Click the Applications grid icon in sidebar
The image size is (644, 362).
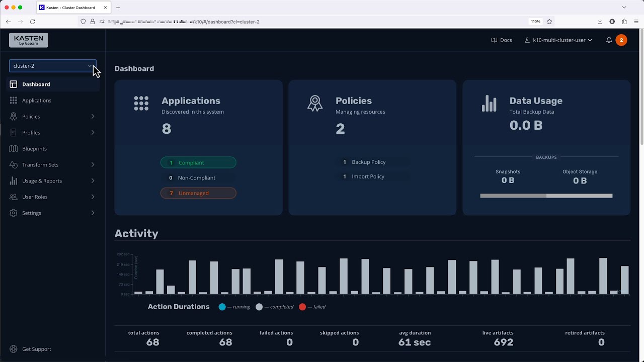[14, 101]
